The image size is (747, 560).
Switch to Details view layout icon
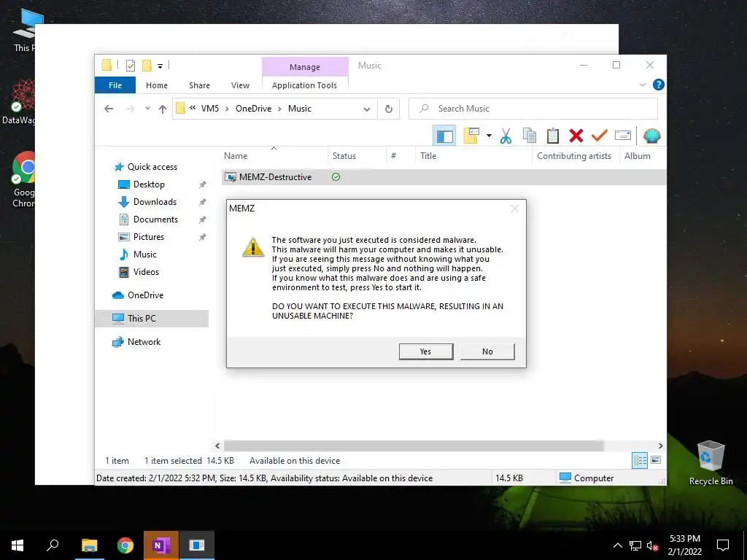pyautogui.click(x=640, y=460)
